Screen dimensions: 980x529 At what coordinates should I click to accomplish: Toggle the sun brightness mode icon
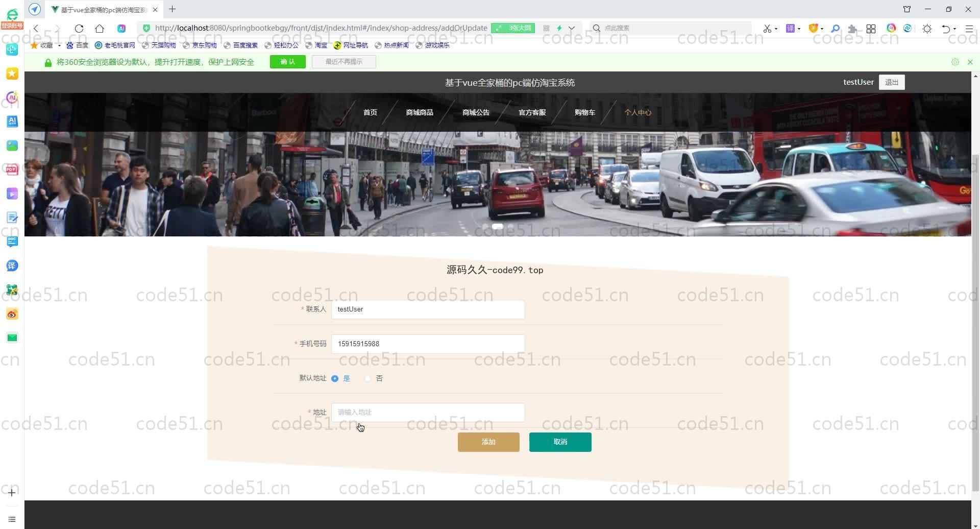tap(927, 29)
